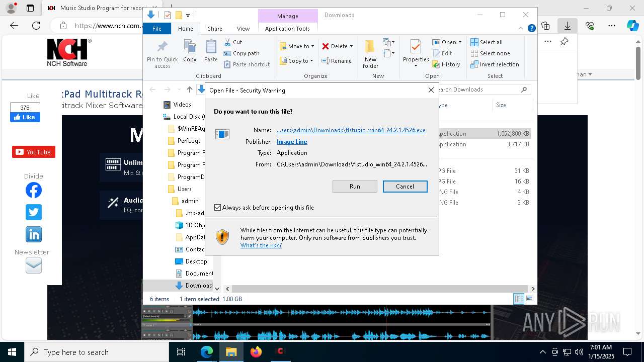Select the Home ribbon tab

(186, 29)
